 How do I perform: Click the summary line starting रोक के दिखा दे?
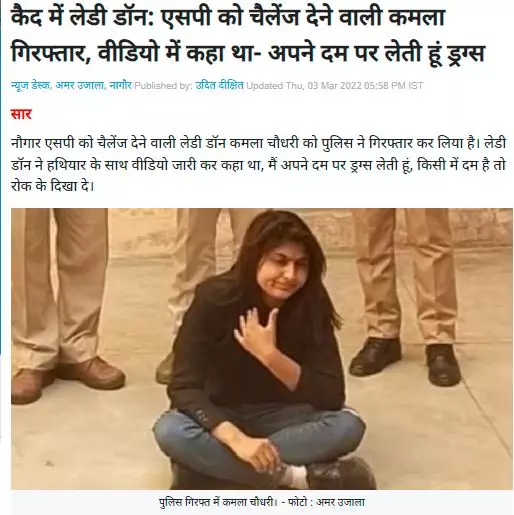click(53, 186)
